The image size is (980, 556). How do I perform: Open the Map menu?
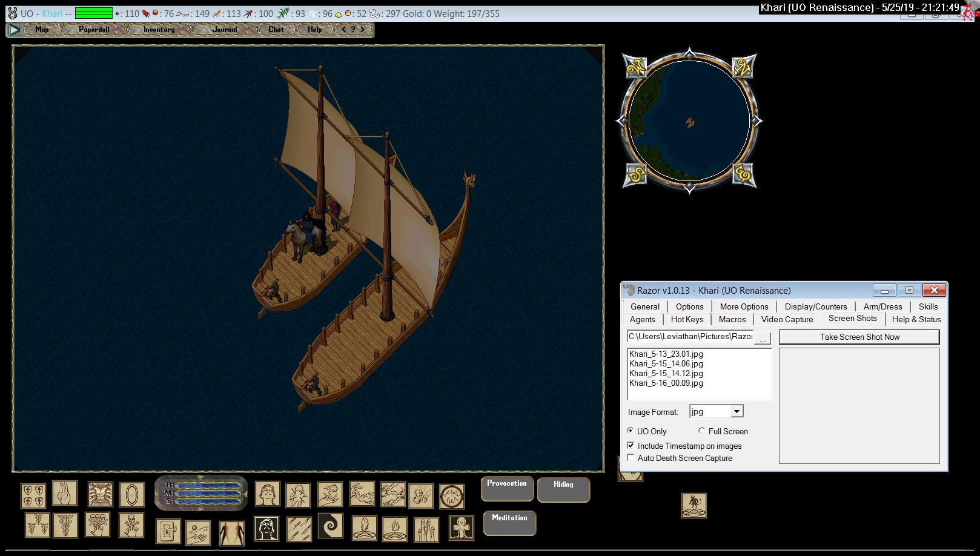pyautogui.click(x=42, y=30)
